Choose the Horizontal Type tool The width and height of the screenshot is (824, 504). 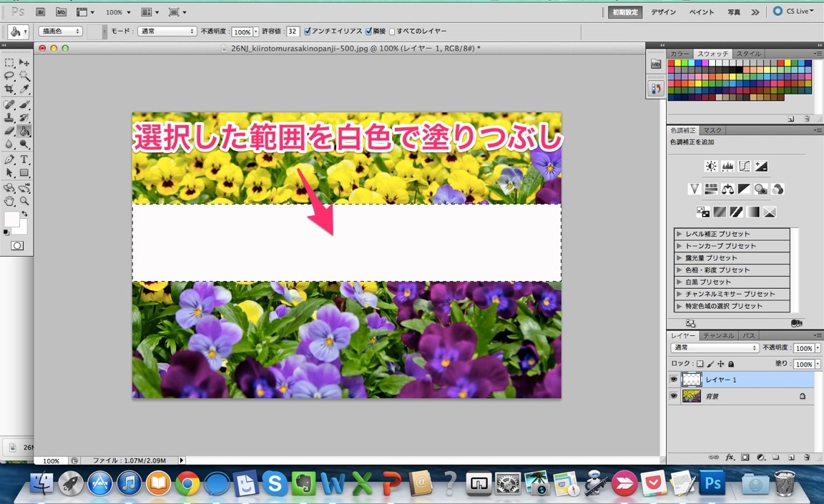[x=24, y=159]
